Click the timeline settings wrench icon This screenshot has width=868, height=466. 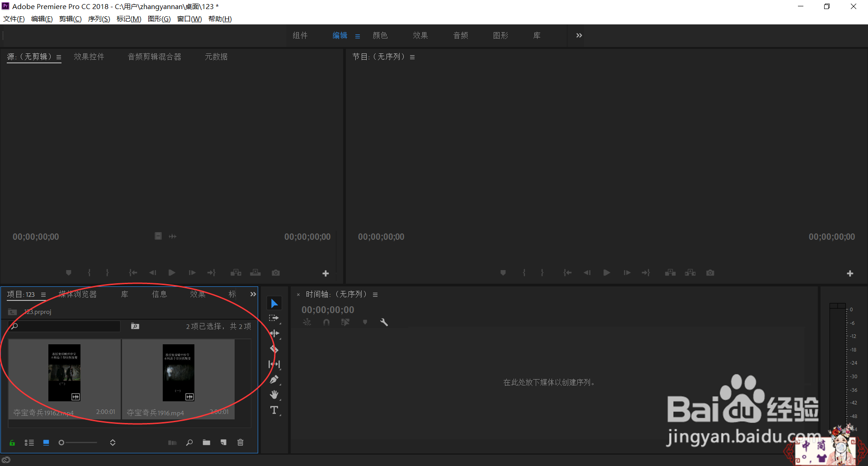pyautogui.click(x=384, y=322)
